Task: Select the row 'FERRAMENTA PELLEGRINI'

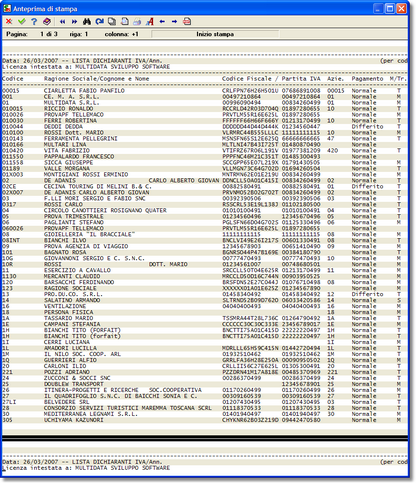Action: click(x=205, y=139)
